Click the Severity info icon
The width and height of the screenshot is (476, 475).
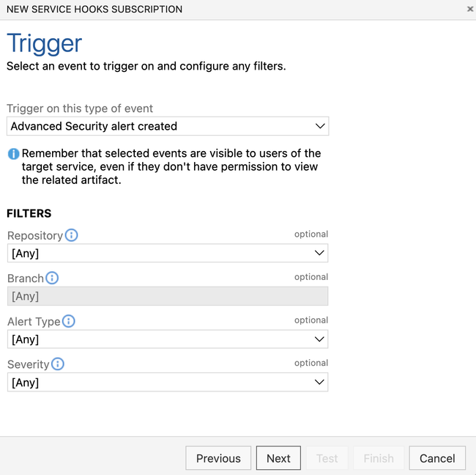coord(57,364)
